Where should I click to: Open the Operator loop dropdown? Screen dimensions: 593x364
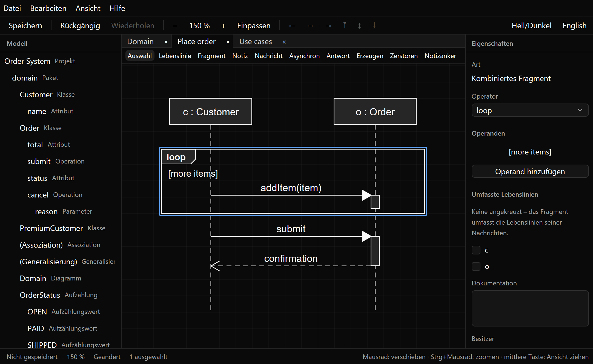tap(530, 110)
